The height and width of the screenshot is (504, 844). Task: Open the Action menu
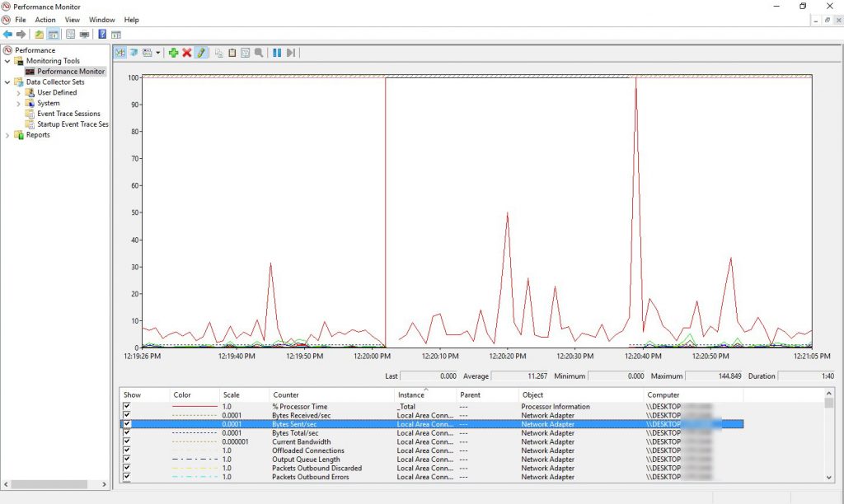click(45, 20)
